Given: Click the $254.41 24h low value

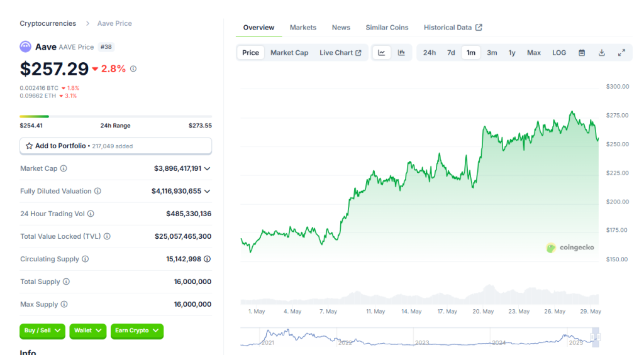Looking at the screenshot, I should 31,126.
